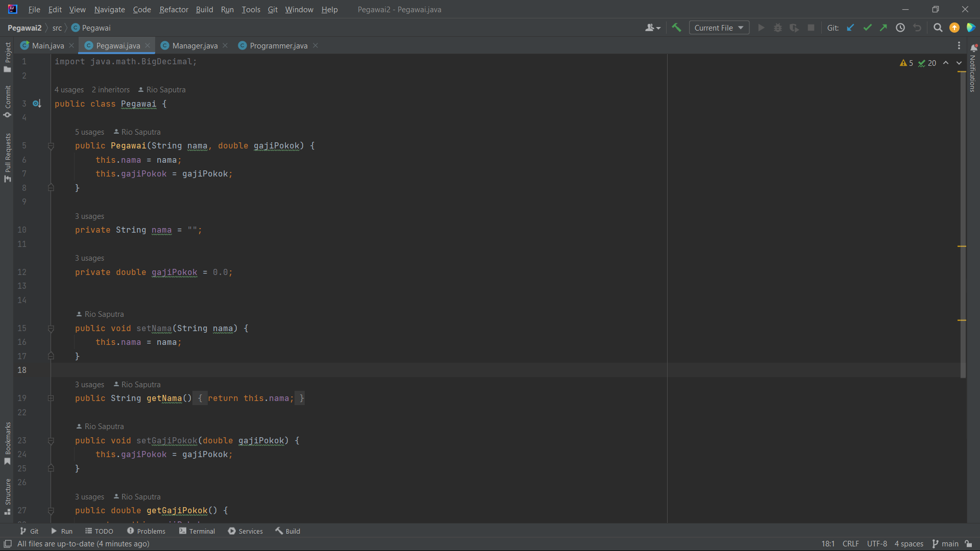Run the current file with the green play icon
Screen dimensions: 980x551
click(x=761, y=28)
